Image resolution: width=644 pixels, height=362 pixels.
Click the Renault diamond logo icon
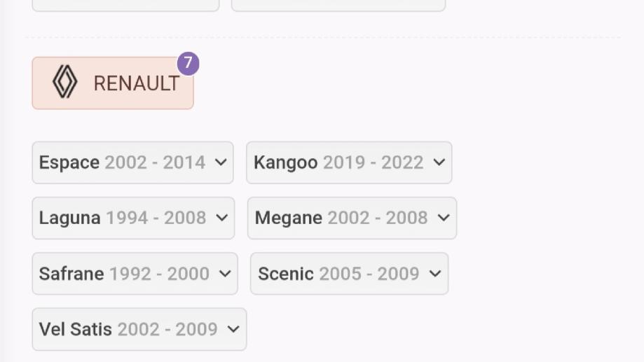[64, 83]
